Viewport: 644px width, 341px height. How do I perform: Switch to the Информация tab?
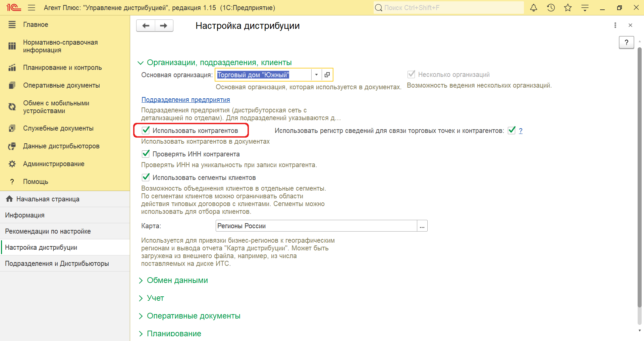click(x=65, y=215)
